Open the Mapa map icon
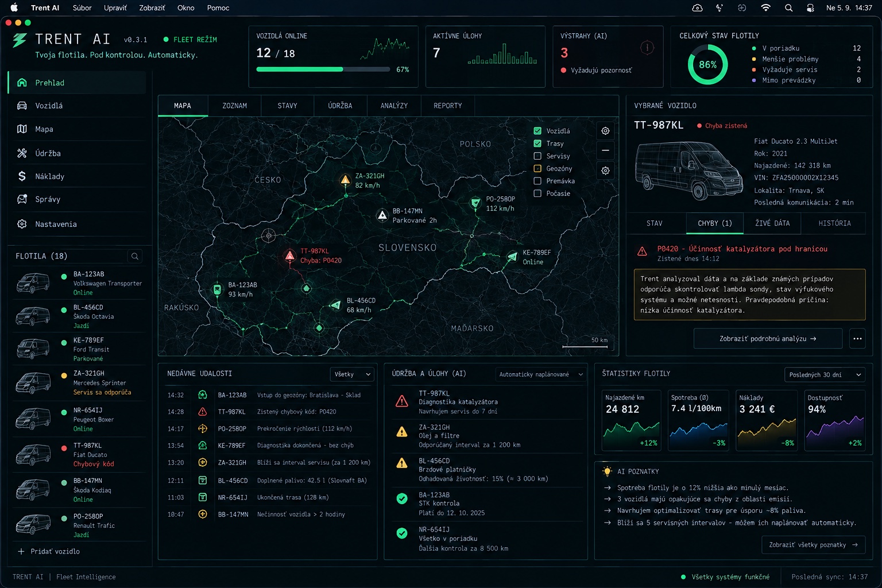Screen dimensions: 882x588 tap(22, 129)
